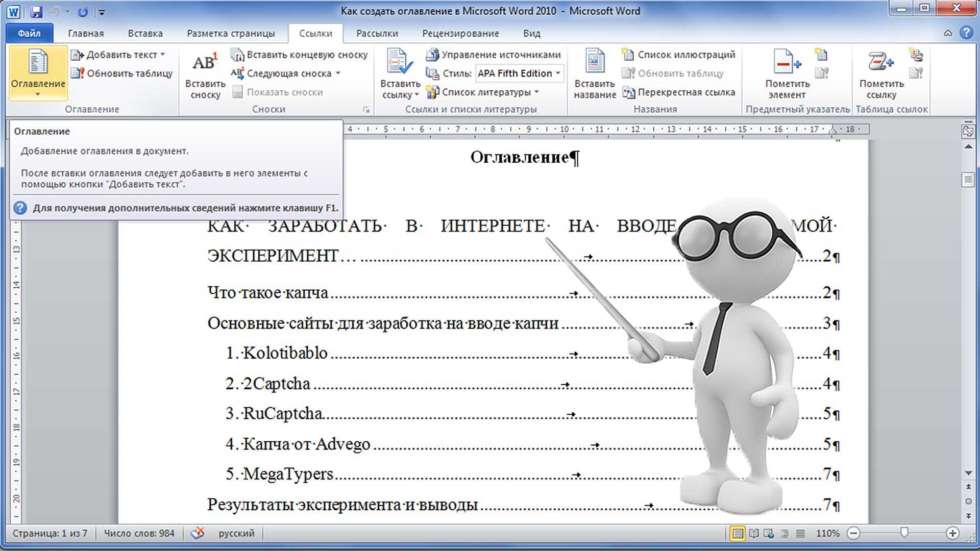Image resolution: width=980 pixels, height=551 pixels.
Task: Expand the Список литературы (Bibliography) dropdown
Action: (538, 91)
